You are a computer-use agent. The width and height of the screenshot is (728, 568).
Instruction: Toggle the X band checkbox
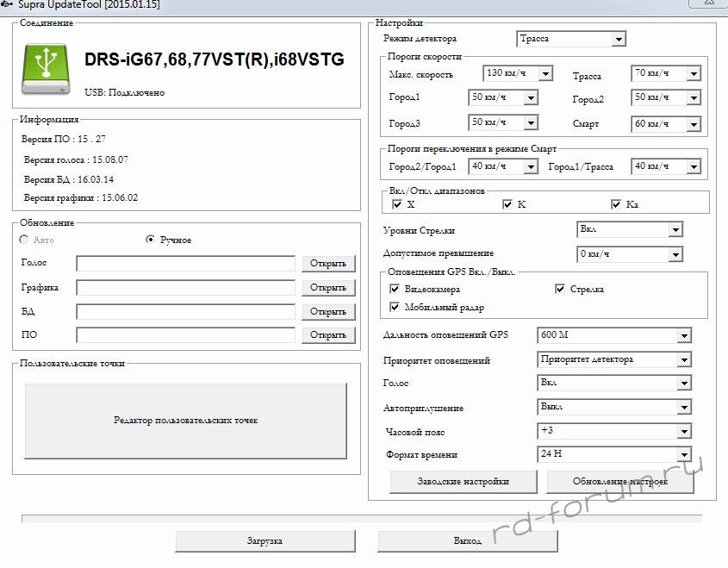(x=397, y=204)
